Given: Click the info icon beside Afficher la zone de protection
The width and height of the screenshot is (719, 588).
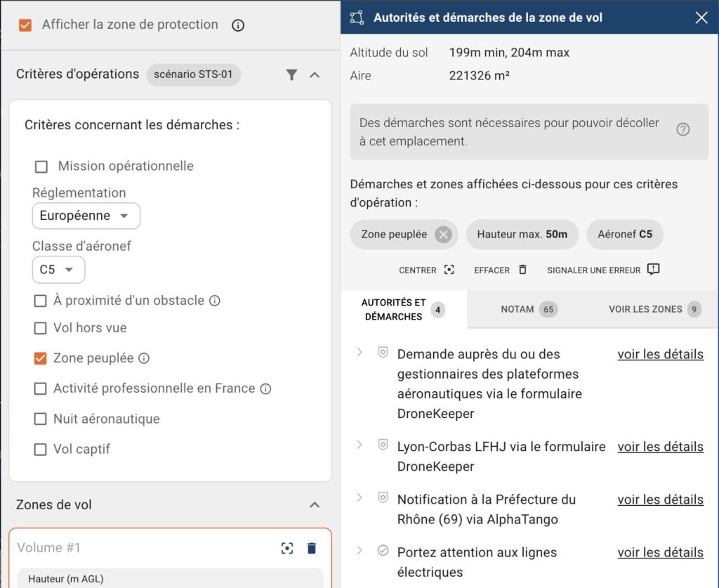Looking at the screenshot, I should (x=237, y=25).
